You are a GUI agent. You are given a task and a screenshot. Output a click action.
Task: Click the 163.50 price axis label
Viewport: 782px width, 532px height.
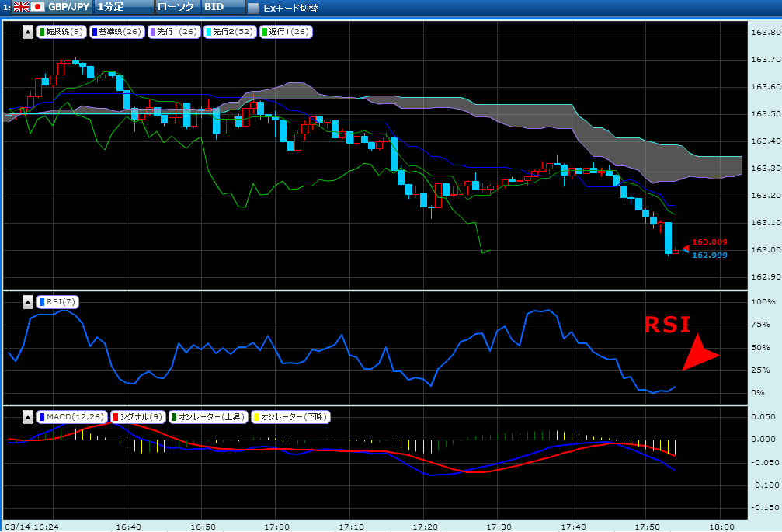(x=766, y=114)
